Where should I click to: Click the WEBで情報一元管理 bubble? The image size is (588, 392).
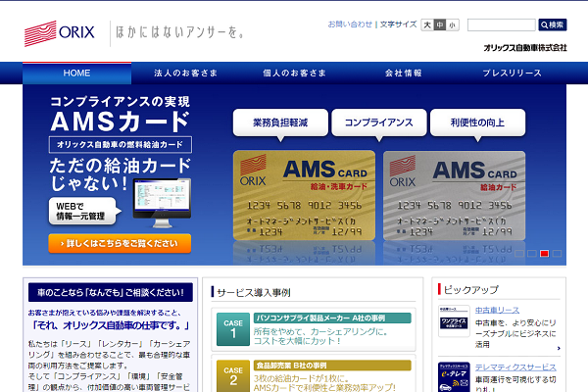tap(84, 212)
